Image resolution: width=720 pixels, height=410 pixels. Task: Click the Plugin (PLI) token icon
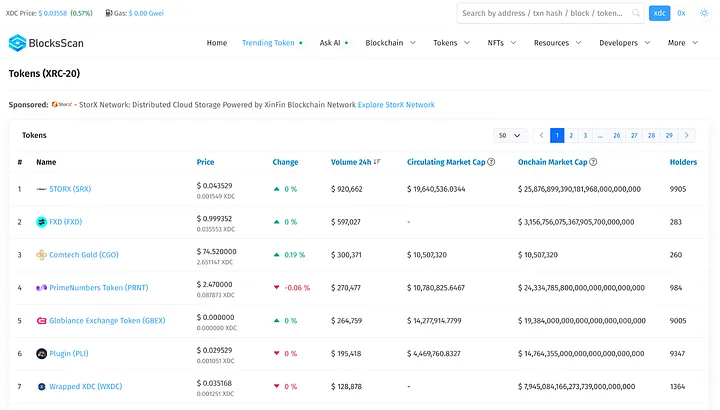(x=41, y=353)
